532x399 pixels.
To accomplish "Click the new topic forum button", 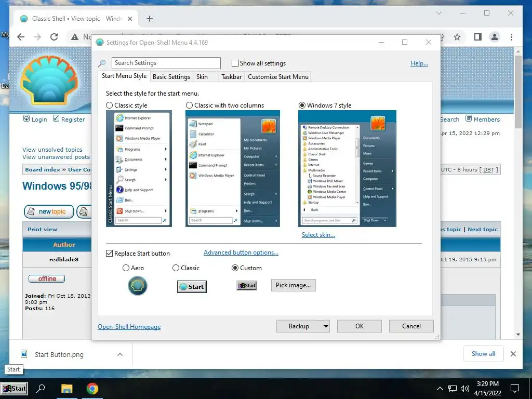I will click(49, 211).
